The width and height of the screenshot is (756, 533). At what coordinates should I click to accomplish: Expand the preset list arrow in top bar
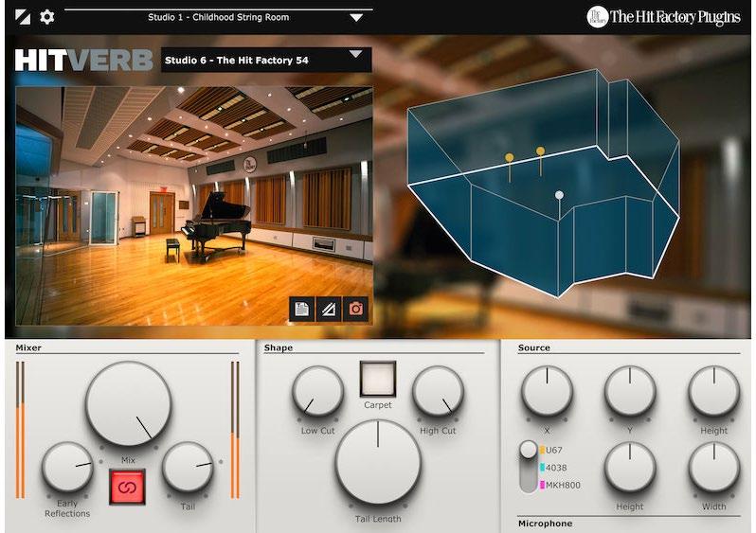click(356, 18)
